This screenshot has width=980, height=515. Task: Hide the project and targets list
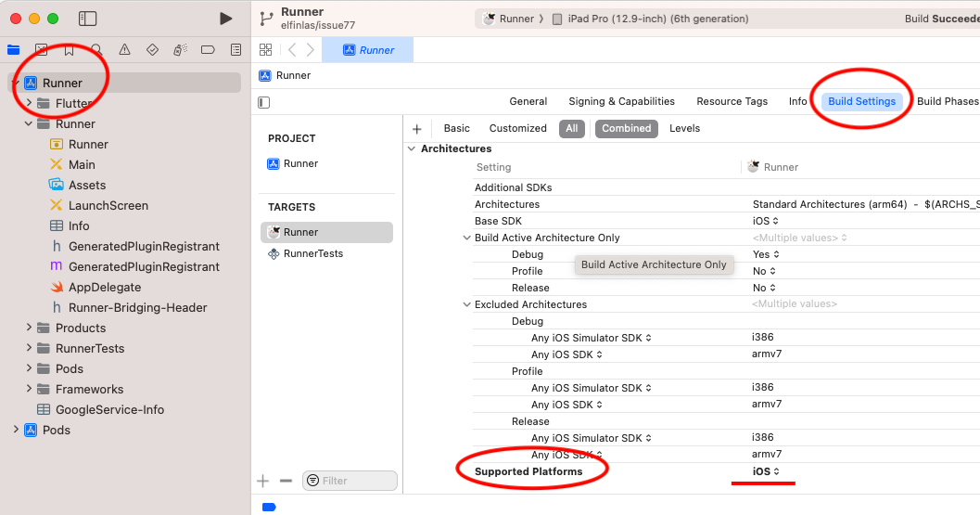pos(263,102)
